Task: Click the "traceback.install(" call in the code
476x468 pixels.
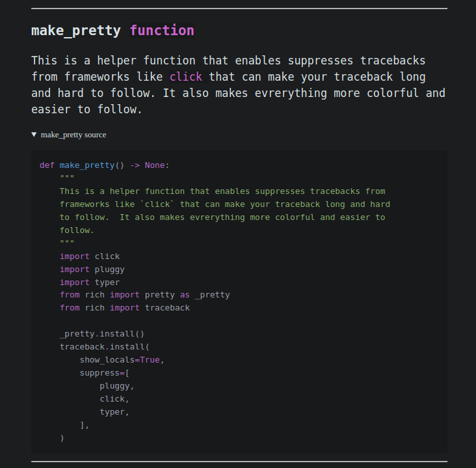Action: [105, 347]
